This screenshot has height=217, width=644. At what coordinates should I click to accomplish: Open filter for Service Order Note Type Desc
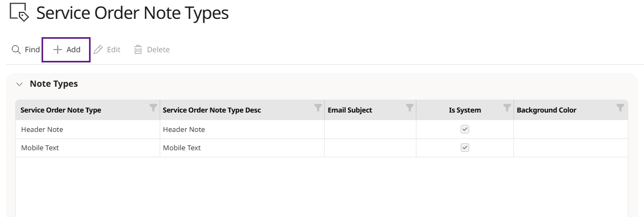pos(318,108)
